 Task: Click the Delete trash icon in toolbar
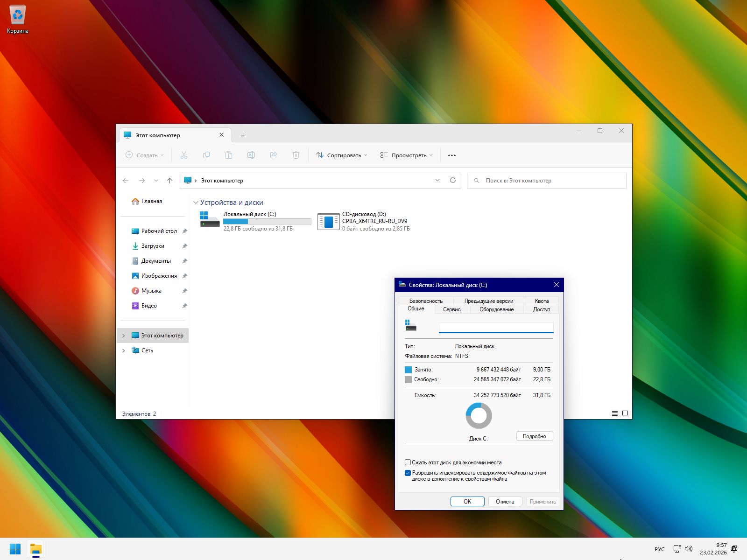tap(296, 155)
